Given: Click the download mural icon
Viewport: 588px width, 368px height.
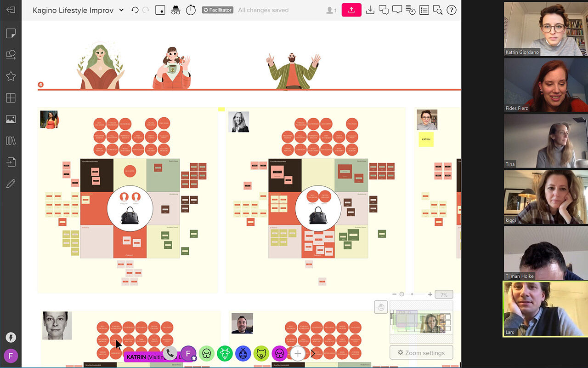Looking at the screenshot, I should click(x=370, y=10).
